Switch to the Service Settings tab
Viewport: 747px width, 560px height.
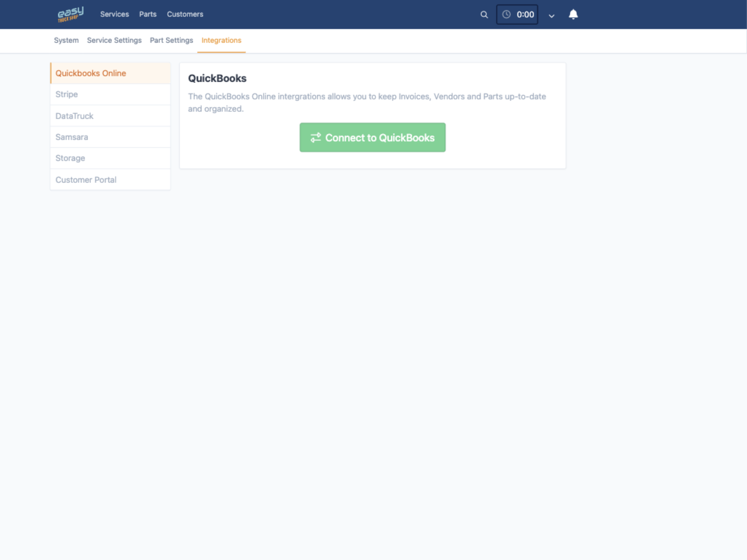click(114, 40)
